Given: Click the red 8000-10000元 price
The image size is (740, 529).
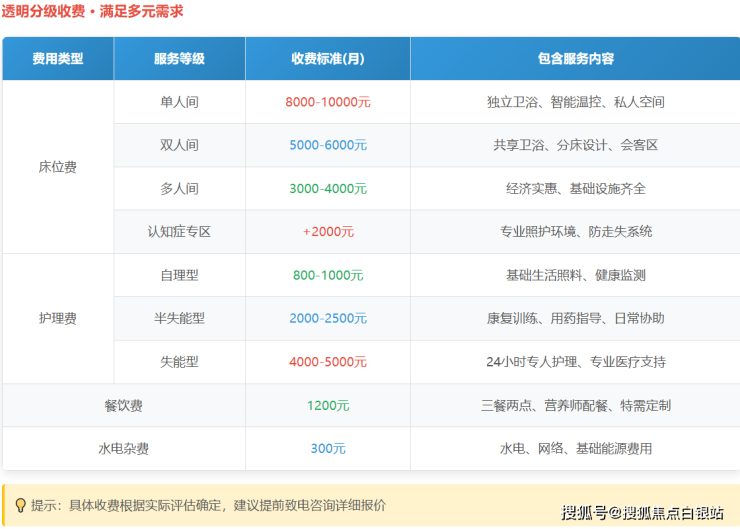Looking at the screenshot, I should pyautogui.click(x=328, y=102).
